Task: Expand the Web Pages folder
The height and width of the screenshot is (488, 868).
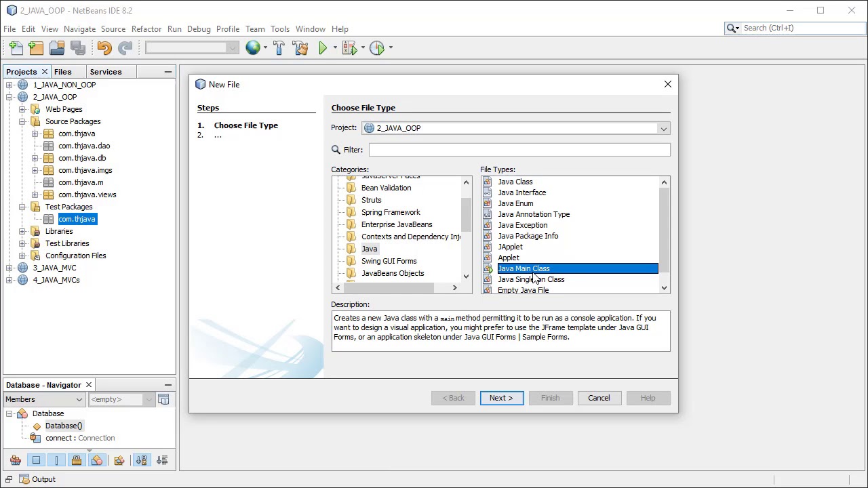Action: (22, 109)
